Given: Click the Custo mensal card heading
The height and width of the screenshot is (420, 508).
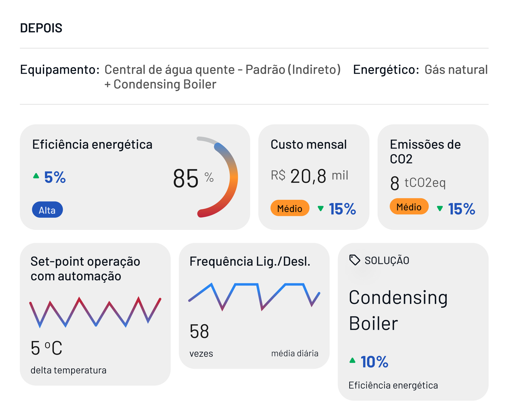Looking at the screenshot, I should [309, 145].
